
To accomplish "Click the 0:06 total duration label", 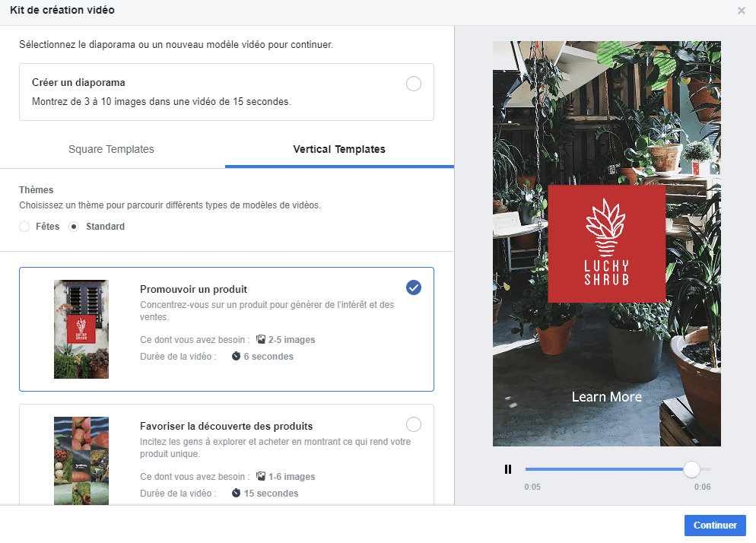I will point(702,487).
